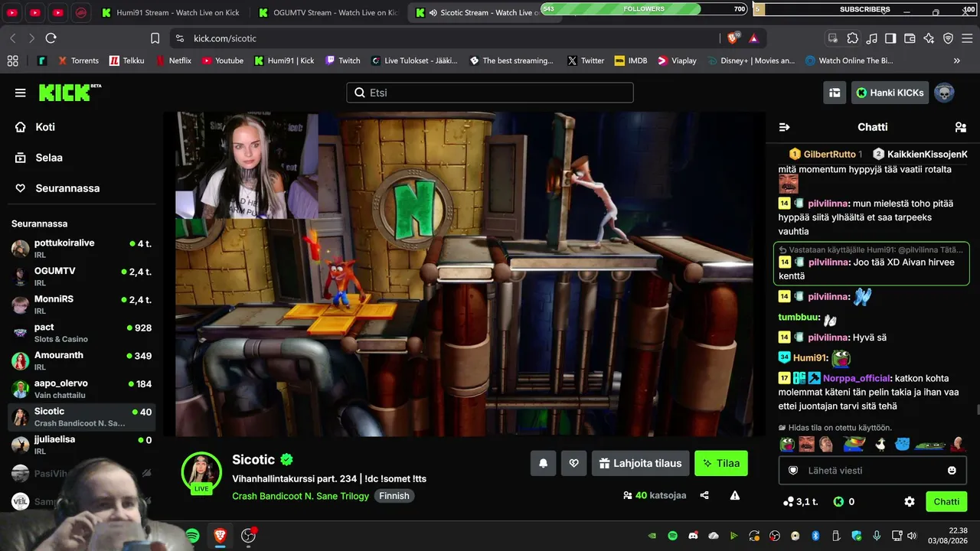The width and height of the screenshot is (980, 551).
Task: Click the Lähetä viesti chat input
Action: 872,471
